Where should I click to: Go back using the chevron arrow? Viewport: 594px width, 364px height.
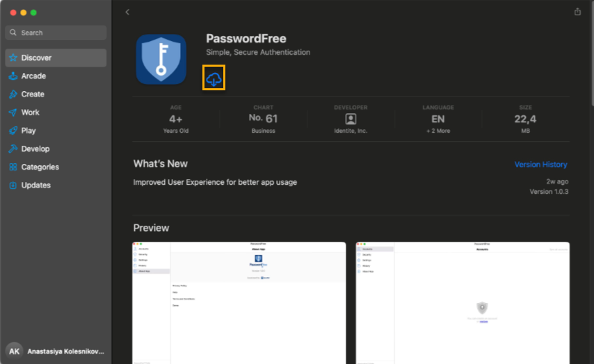click(127, 12)
